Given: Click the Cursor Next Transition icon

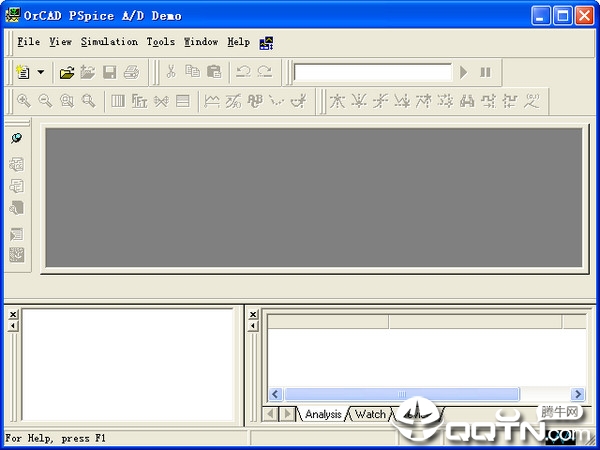Looking at the screenshot, I should (488, 101).
